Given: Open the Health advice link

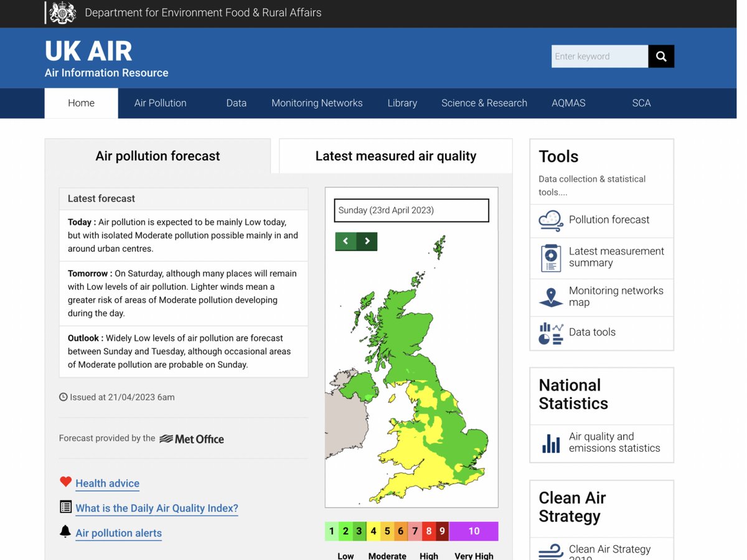Looking at the screenshot, I should (x=107, y=483).
